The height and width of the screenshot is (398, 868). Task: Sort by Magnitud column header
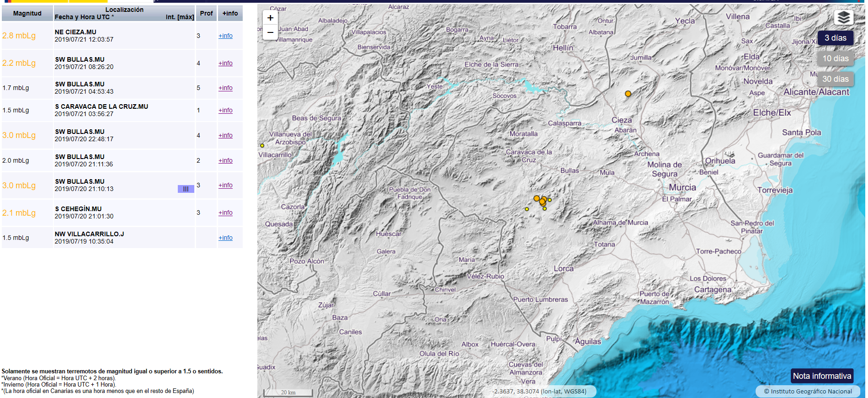click(x=27, y=13)
